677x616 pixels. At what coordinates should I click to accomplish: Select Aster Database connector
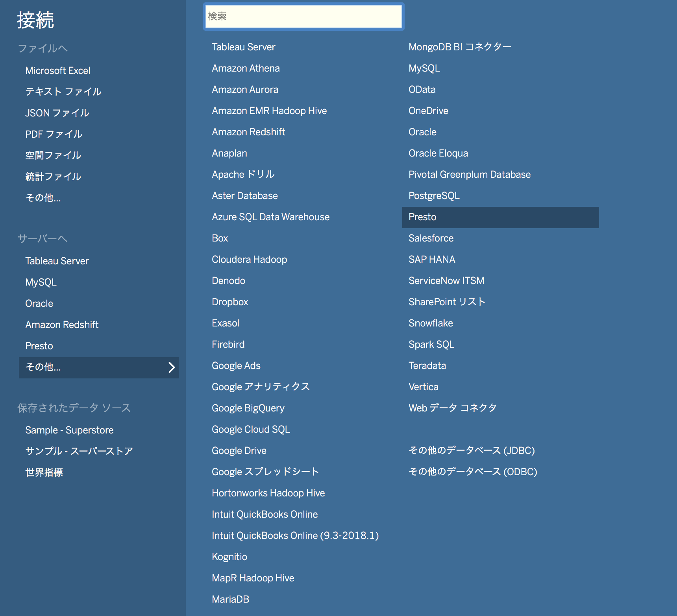[x=245, y=196]
